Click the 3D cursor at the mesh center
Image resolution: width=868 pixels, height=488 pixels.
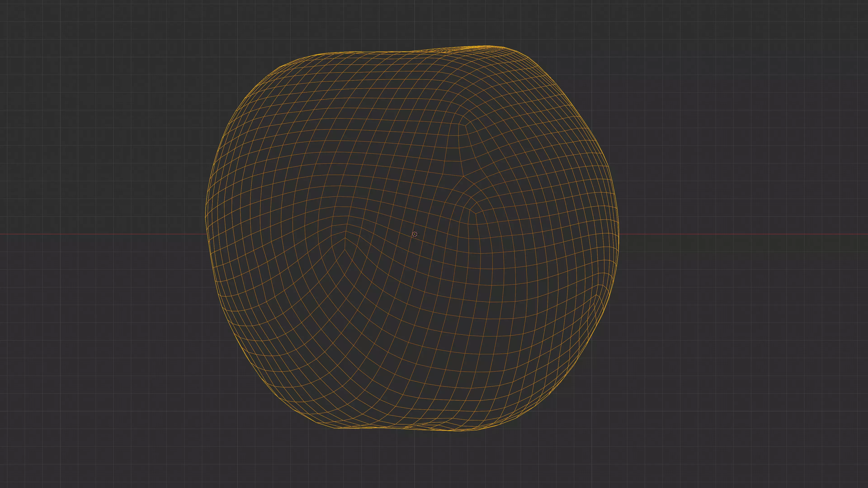click(x=415, y=234)
